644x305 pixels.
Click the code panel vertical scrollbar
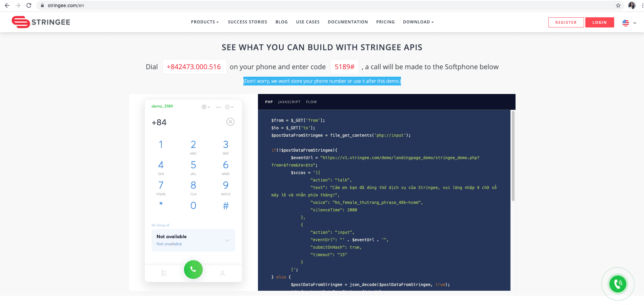pyautogui.click(x=513, y=156)
